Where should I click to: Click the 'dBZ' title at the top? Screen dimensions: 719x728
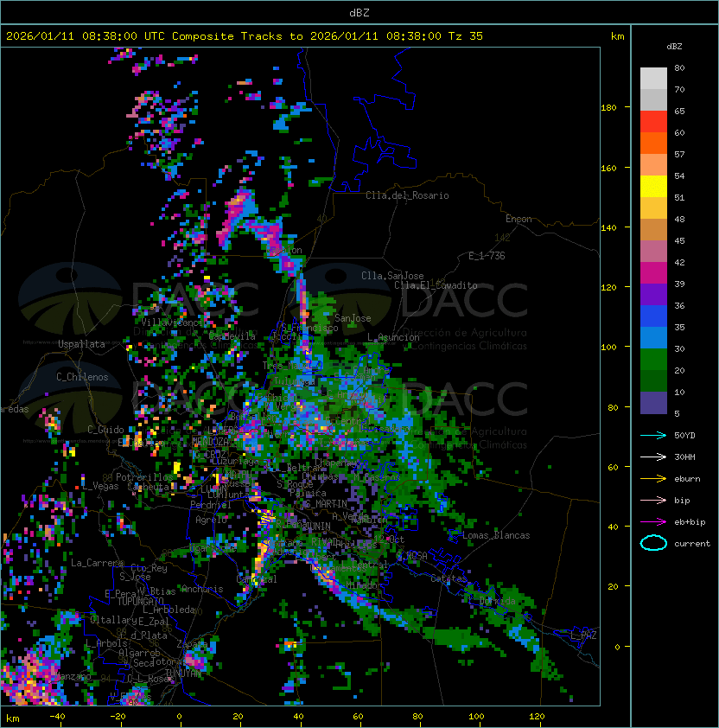pyautogui.click(x=359, y=12)
